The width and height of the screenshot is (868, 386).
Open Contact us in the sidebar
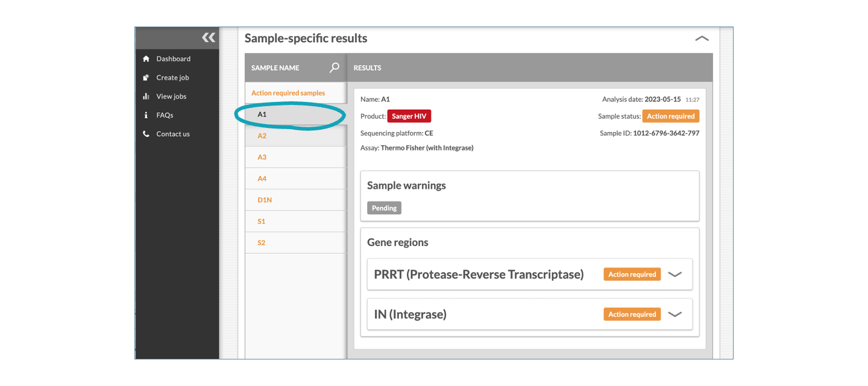point(173,134)
